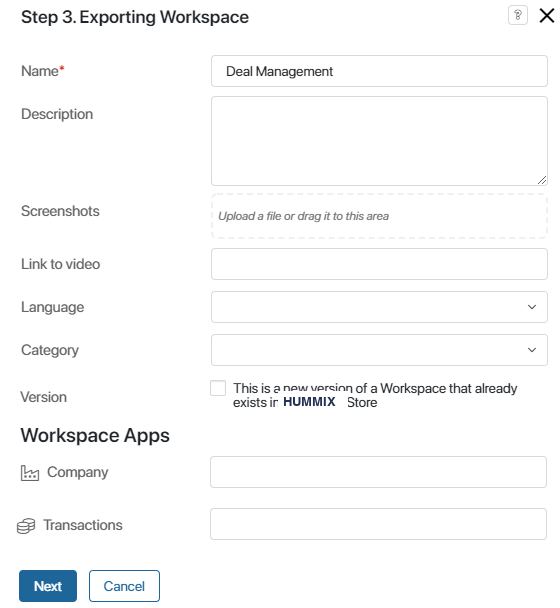The height and width of the screenshot is (608, 560).
Task: Click the Name label
Action: click(42, 71)
